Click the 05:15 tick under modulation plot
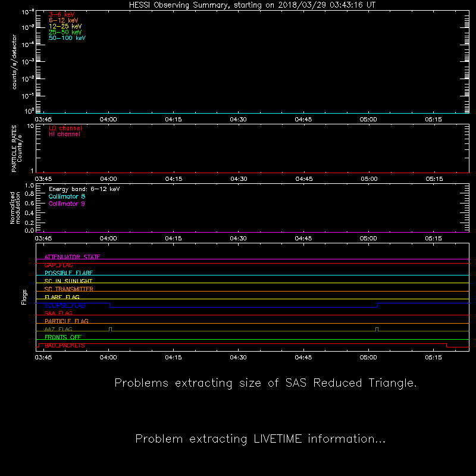The image size is (476, 476). tap(433, 239)
